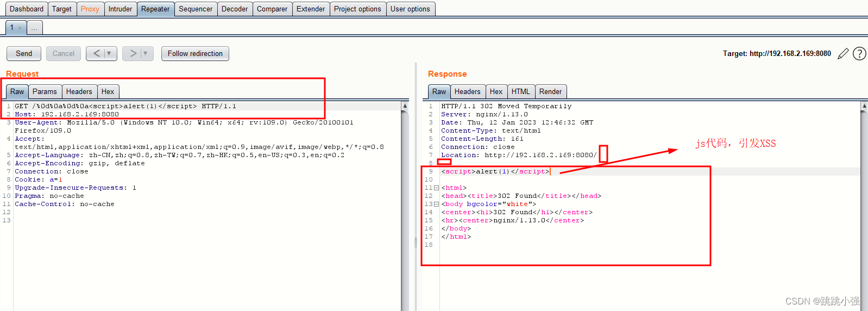
Task: Go forward to next request with right arrow
Action: pyautogui.click(x=133, y=53)
